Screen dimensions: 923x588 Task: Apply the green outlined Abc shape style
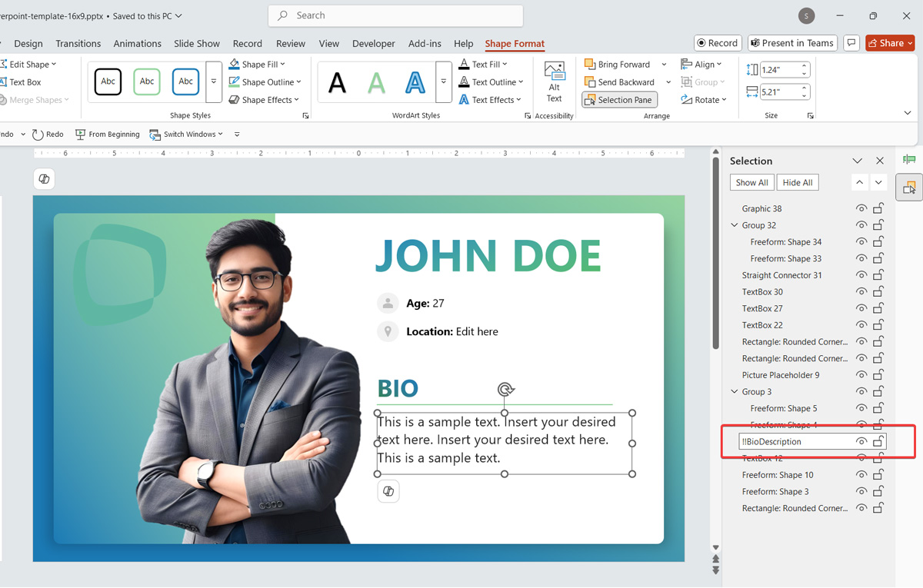coord(147,81)
